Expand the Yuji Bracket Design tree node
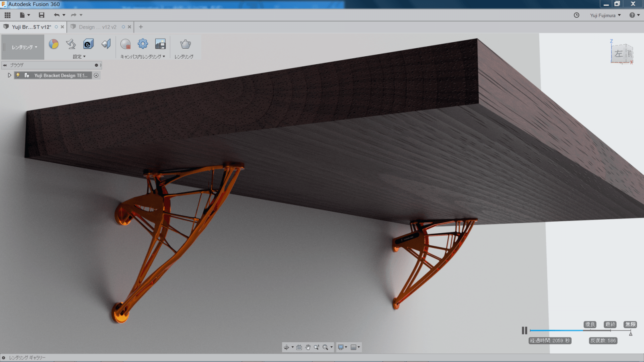The height and width of the screenshot is (362, 644). (x=9, y=75)
